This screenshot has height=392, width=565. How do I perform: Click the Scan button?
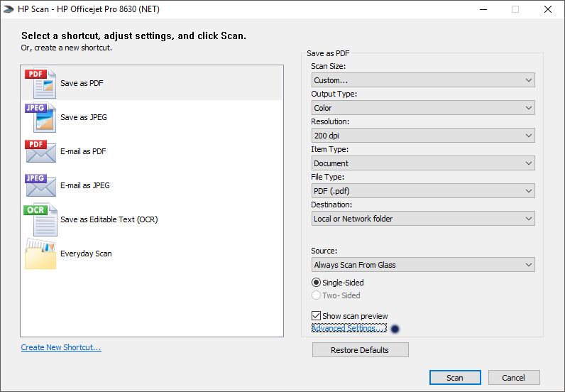click(454, 378)
